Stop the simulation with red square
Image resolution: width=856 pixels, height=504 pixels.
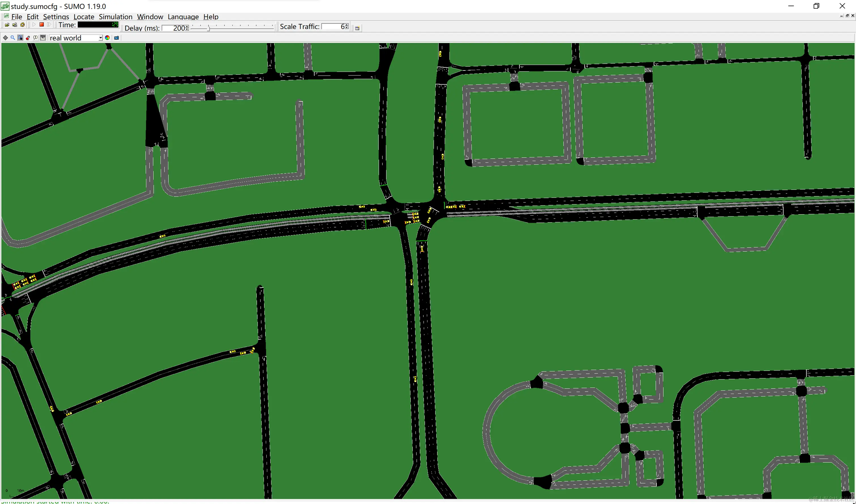41,24
